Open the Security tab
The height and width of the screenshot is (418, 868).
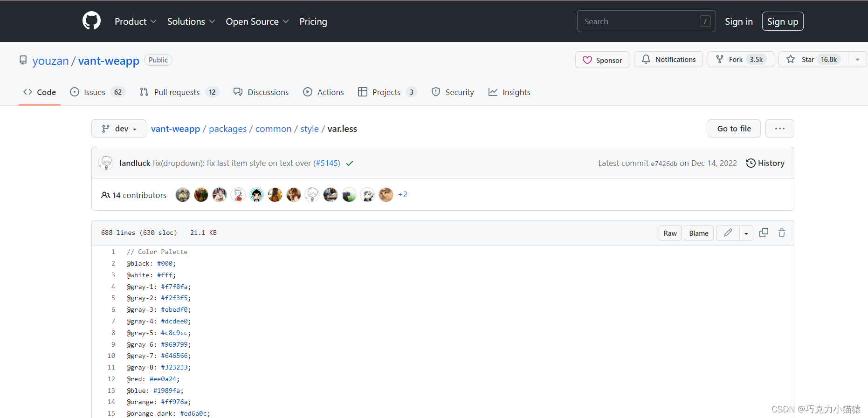(453, 92)
